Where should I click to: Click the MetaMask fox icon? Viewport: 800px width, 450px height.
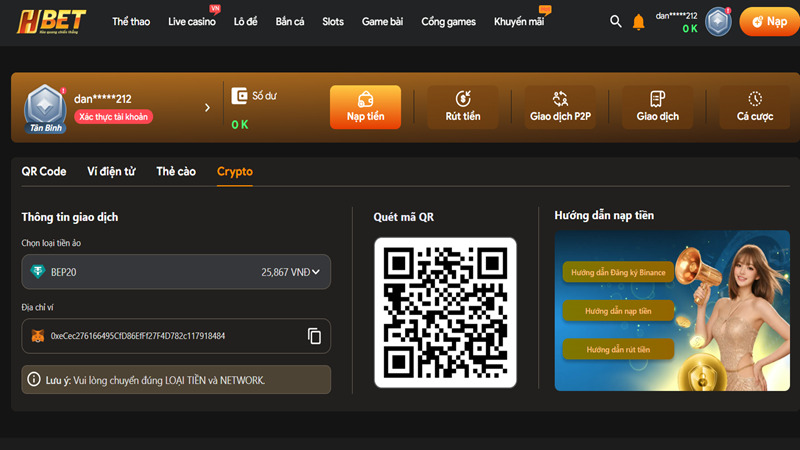point(38,336)
